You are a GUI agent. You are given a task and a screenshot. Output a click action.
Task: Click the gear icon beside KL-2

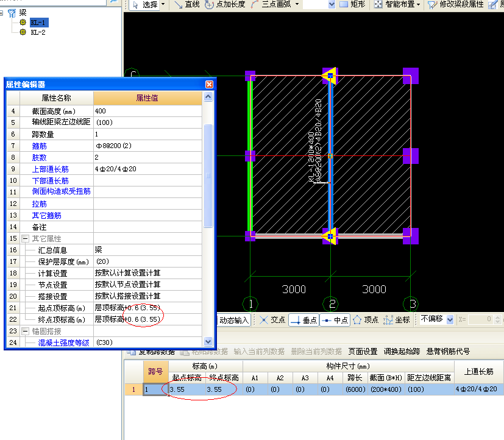(x=23, y=32)
